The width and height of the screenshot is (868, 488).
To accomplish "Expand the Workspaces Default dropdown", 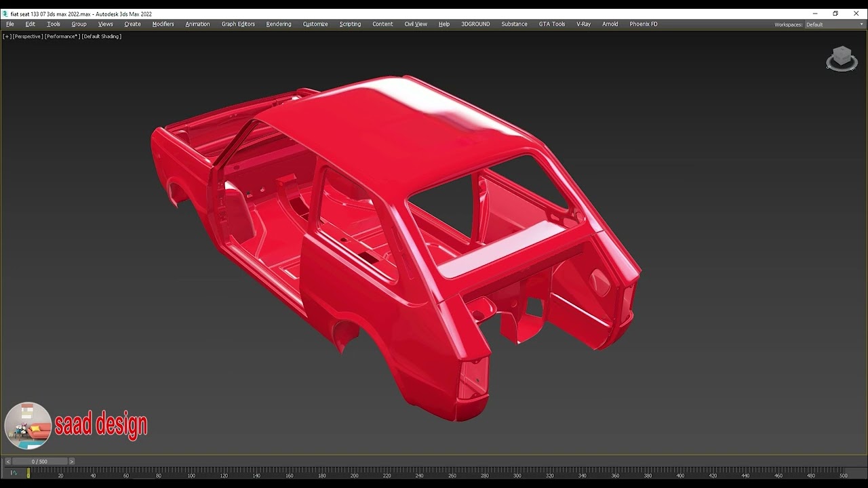I will coord(834,24).
